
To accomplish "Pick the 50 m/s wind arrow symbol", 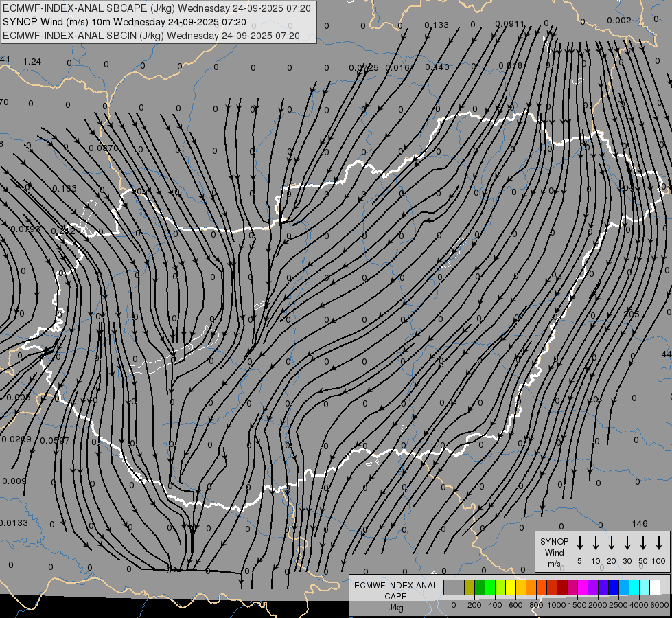I will (x=643, y=543).
